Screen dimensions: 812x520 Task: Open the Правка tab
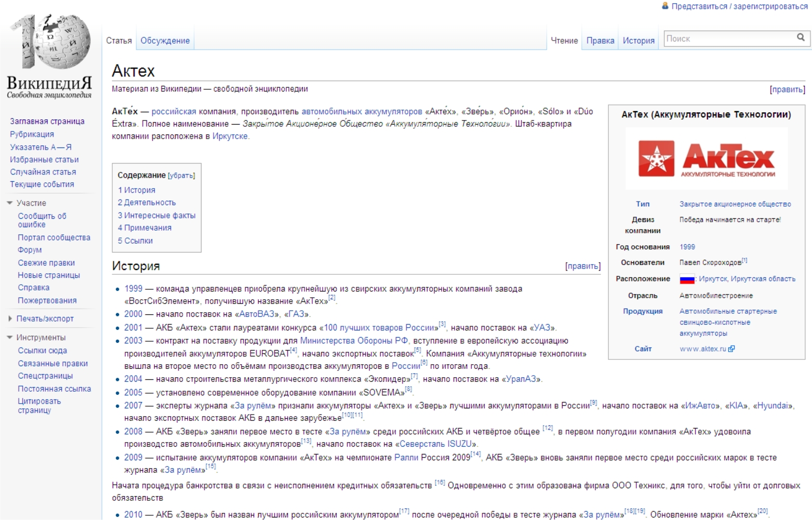click(601, 41)
